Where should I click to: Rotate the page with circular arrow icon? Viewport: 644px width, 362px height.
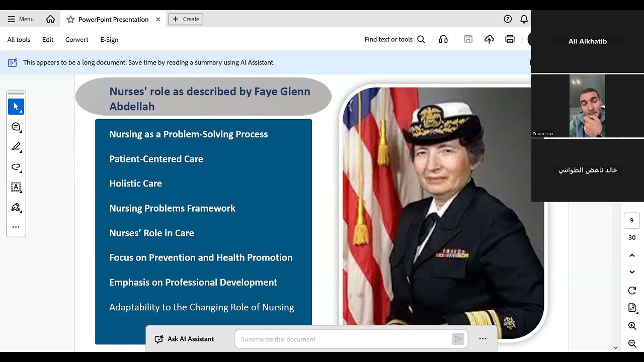click(x=632, y=291)
